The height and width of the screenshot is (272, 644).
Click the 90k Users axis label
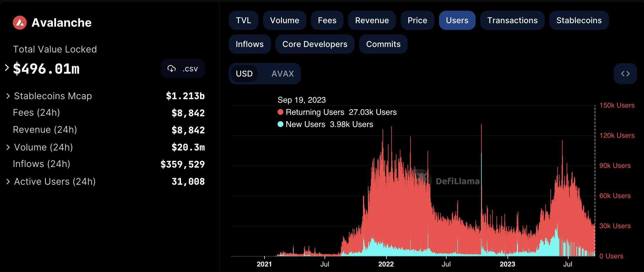point(615,166)
